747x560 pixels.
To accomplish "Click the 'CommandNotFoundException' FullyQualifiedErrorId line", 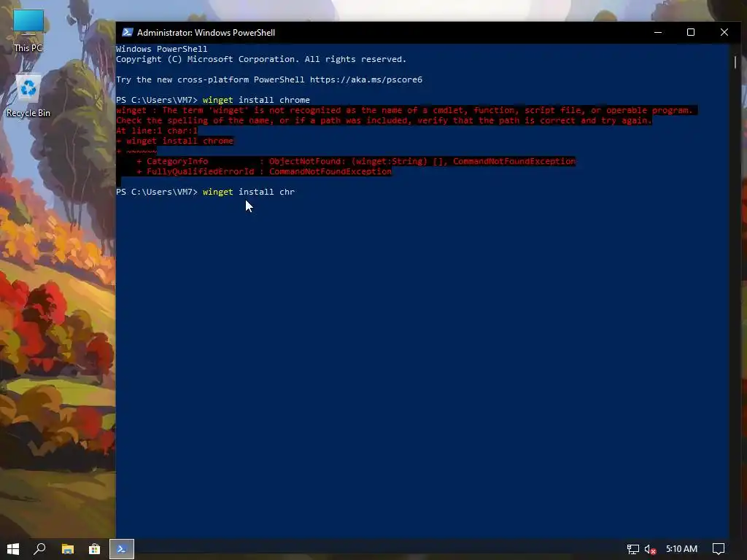I will pyautogui.click(x=264, y=171).
